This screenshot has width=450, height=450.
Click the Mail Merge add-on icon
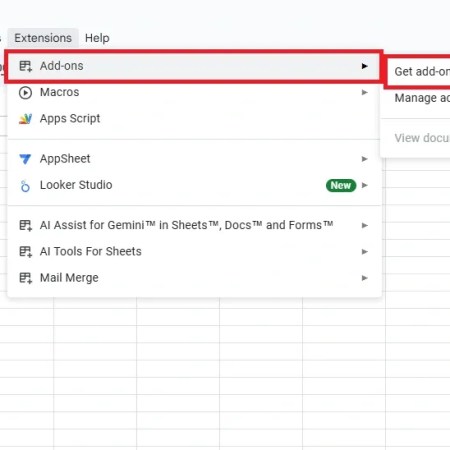tap(25, 278)
